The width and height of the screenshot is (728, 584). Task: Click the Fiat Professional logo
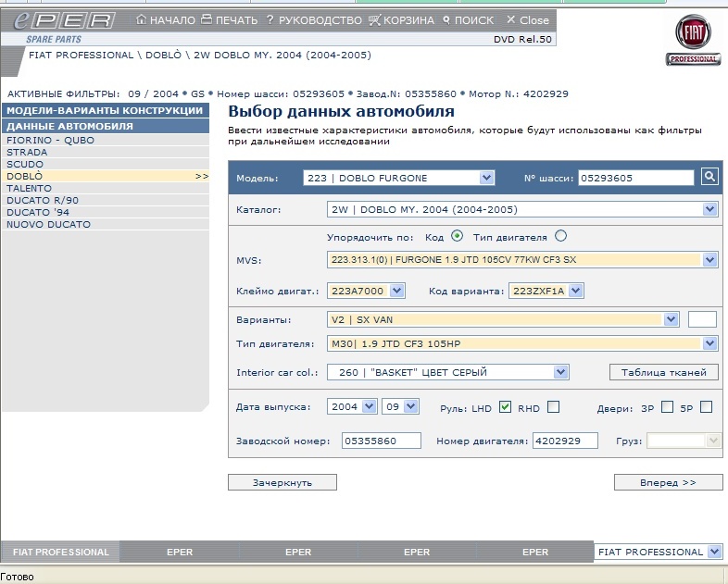(x=693, y=39)
